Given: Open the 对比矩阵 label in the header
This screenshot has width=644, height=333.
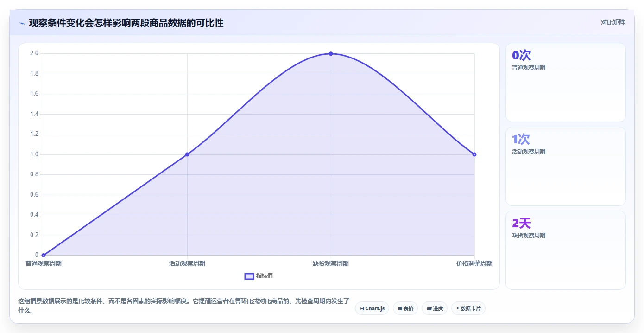Looking at the screenshot, I should click(x=612, y=22).
